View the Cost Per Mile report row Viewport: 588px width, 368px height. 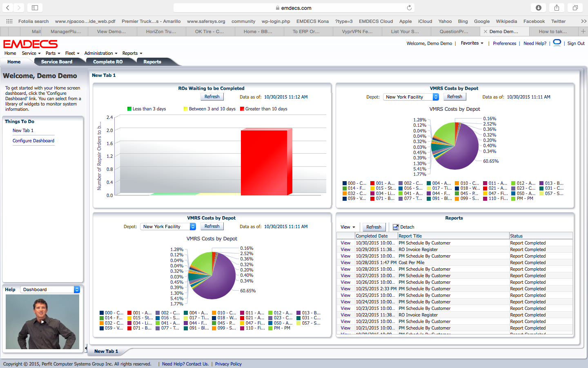click(345, 263)
